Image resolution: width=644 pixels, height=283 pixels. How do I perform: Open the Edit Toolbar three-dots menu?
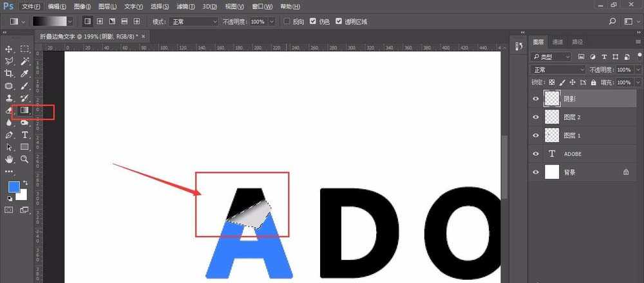click(8, 172)
